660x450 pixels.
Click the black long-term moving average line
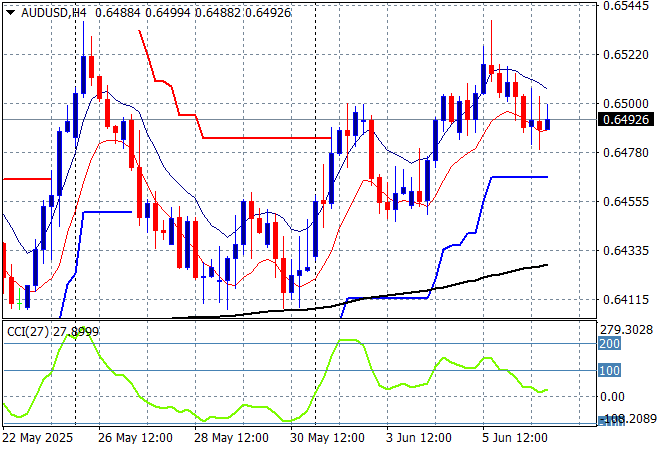click(500, 272)
